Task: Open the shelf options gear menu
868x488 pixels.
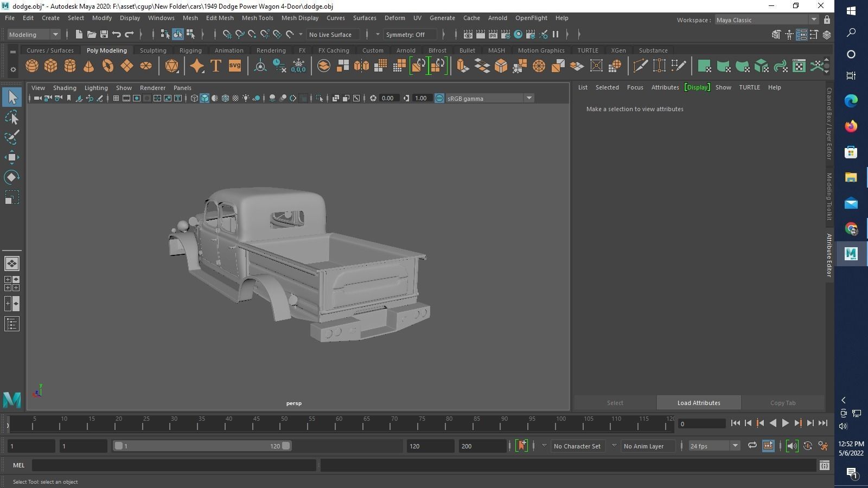Action: pyautogui.click(x=13, y=69)
